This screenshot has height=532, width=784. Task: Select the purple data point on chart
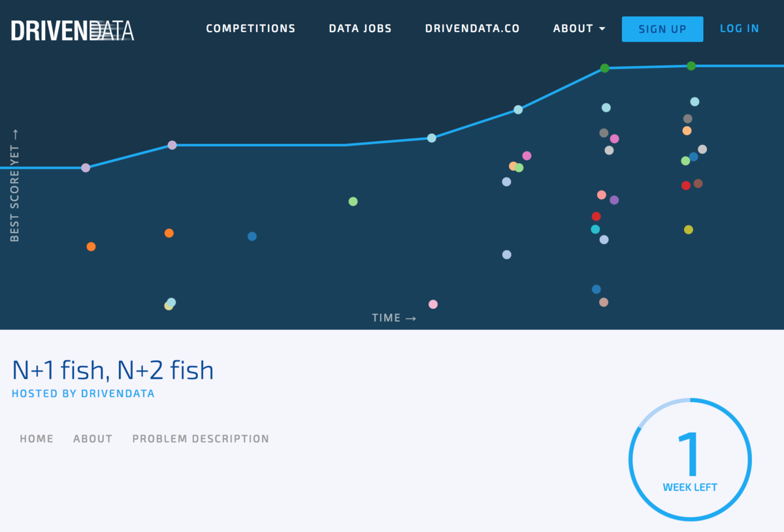(x=614, y=200)
